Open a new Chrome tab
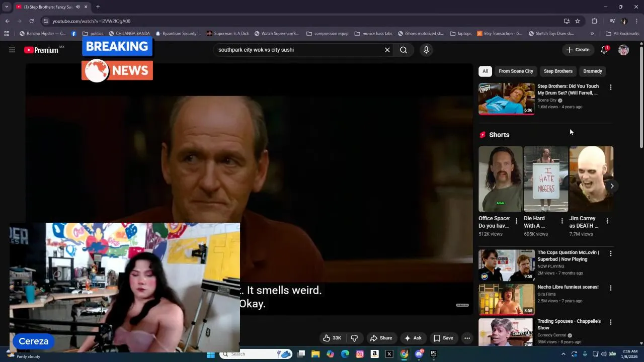644x362 pixels. (98, 7)
